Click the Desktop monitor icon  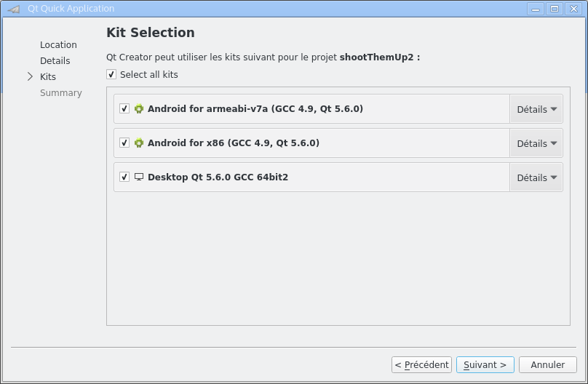point(139,177)
